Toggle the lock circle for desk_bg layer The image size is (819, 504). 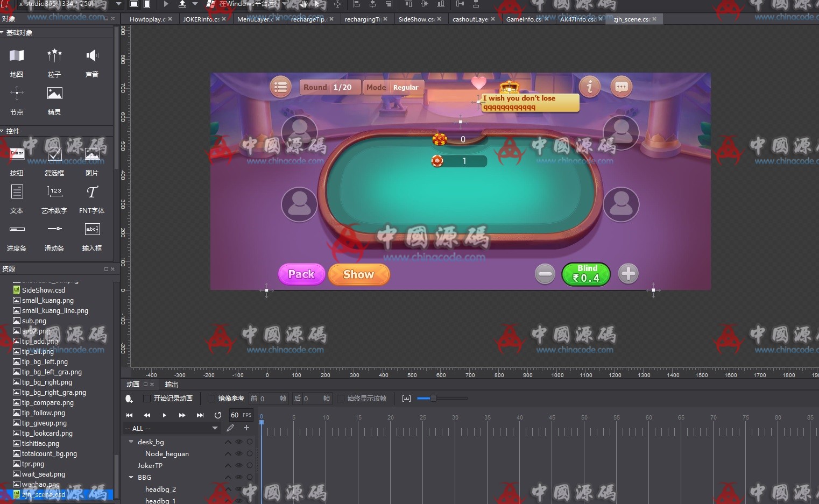click(250, 442)
